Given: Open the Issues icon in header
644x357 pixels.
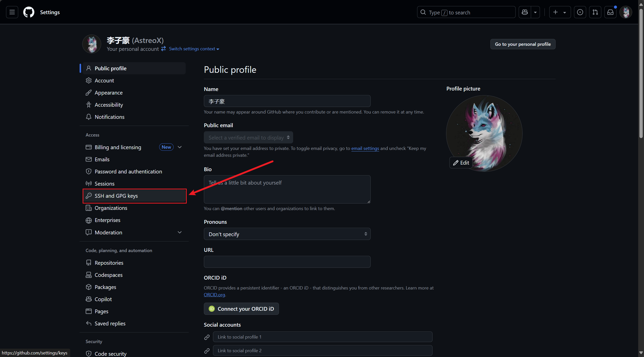Looking at the screenshot, I should (580, 12).
